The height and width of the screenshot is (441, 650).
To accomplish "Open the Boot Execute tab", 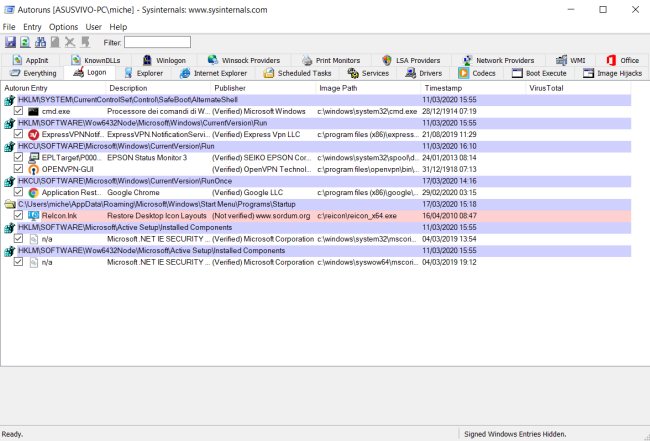I will 539,73.
